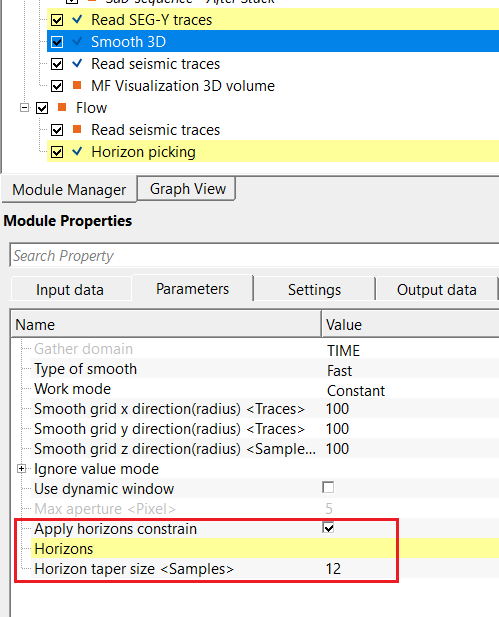Viewport: 499px width, 617px height.
Task: Click the blue checkmark icon beside Read SEG-Y traces
Action: click(x=78, y=19)
